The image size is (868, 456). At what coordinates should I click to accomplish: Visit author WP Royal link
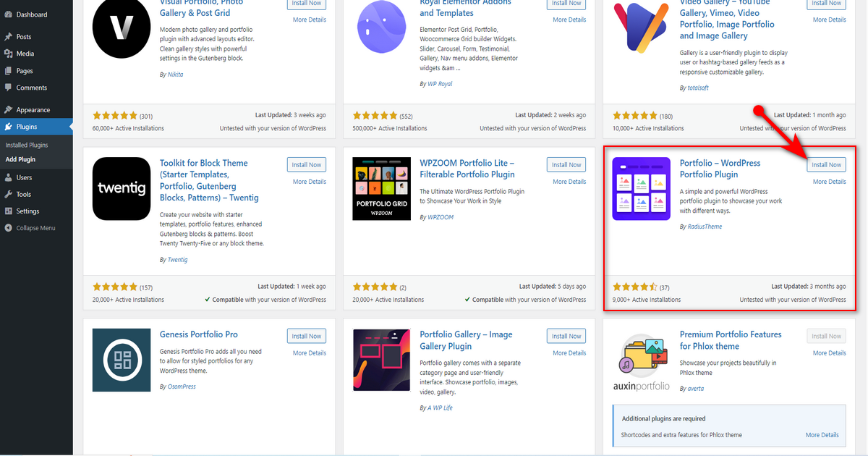tap(440, 84)
